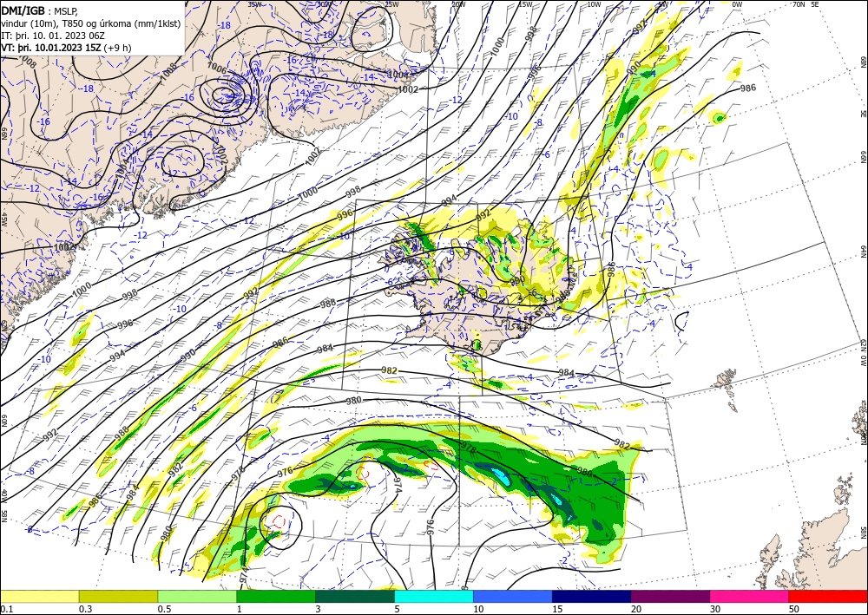Viewport: 868px width, 615px height.
Task: Click the dark green 3–5 legend swatch
Action: click(x=355, y=596)
